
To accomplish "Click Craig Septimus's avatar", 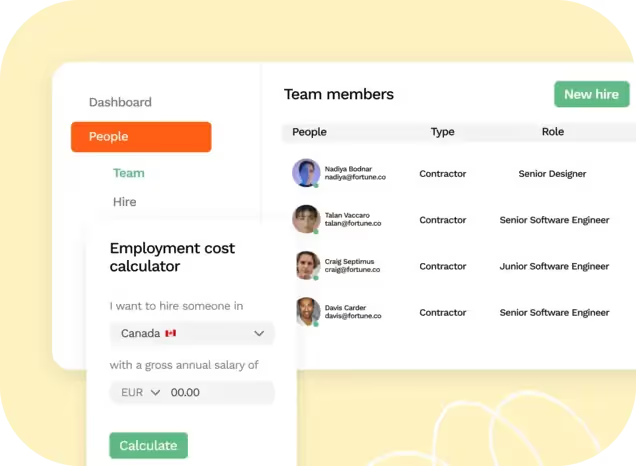I will (307, 265).
